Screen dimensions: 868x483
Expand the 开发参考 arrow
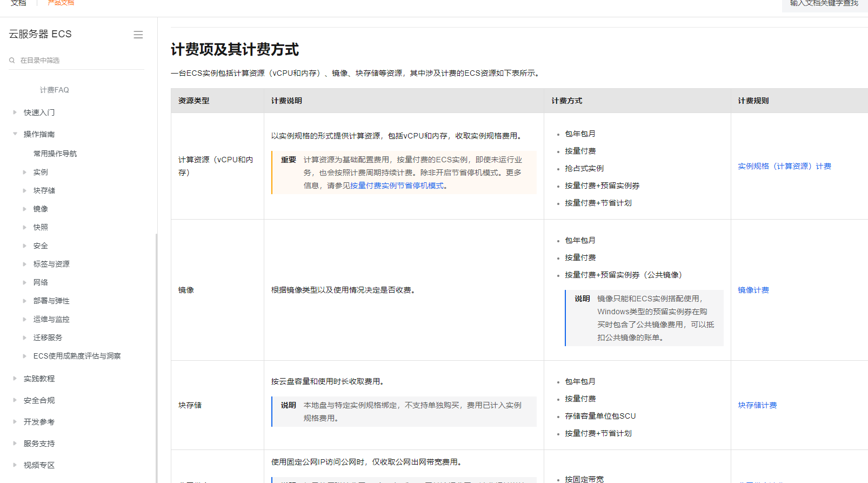tap(15, 422)
